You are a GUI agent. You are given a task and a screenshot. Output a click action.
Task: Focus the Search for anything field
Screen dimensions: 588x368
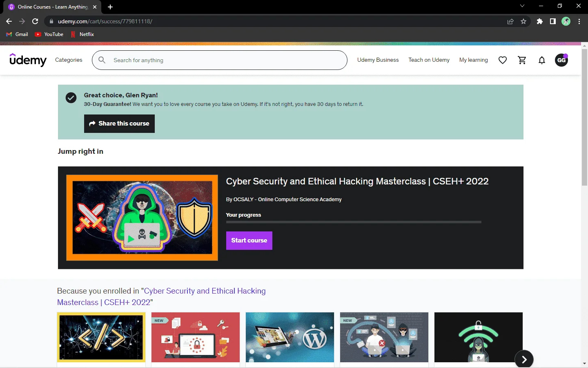pos(220,60)
